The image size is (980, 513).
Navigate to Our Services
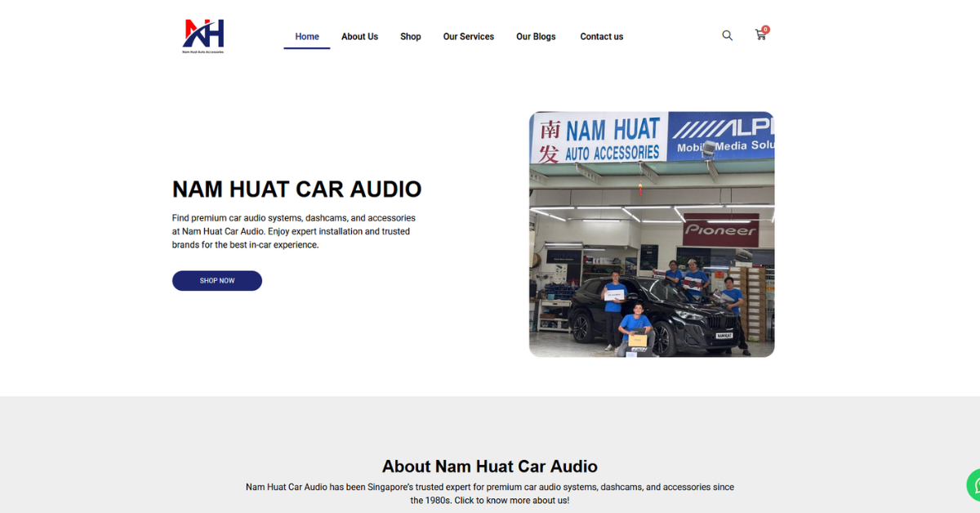469,37
